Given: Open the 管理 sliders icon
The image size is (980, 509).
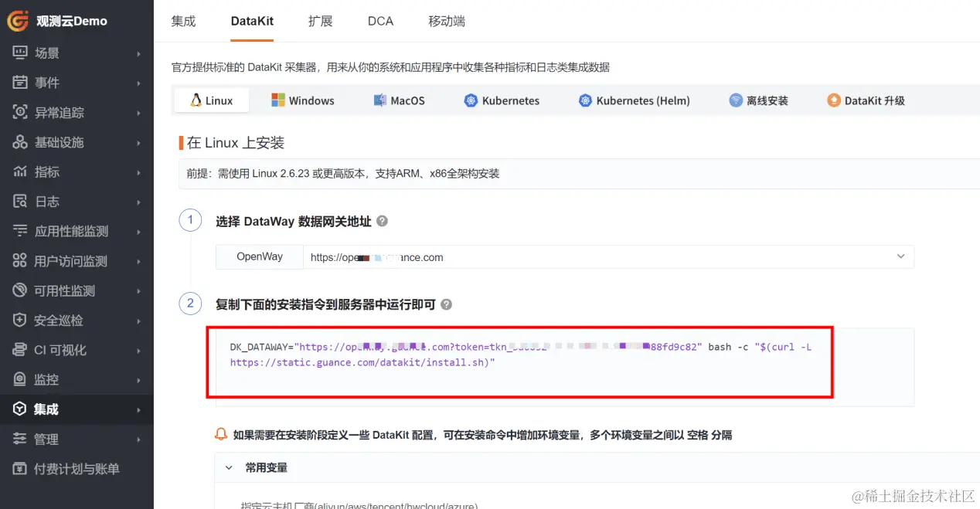Looking at the screenshot, I should click(20, 439).
